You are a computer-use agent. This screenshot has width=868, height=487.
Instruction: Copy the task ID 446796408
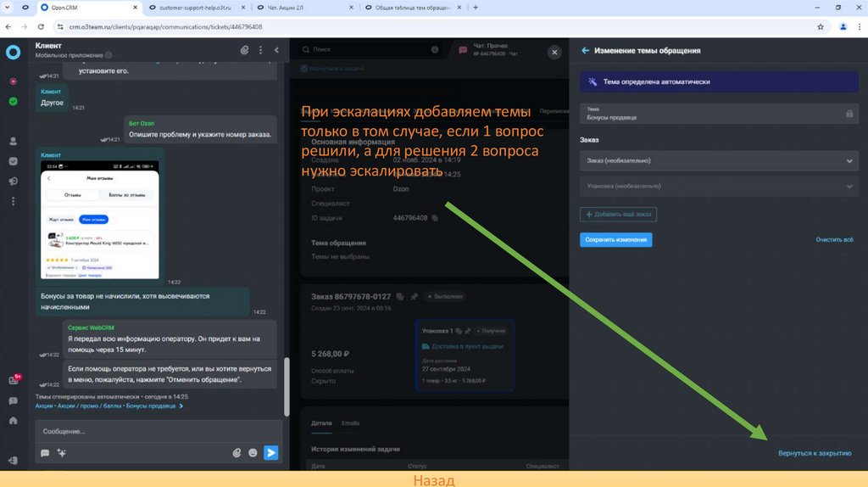pyautogui.click(x=435, y=218)
